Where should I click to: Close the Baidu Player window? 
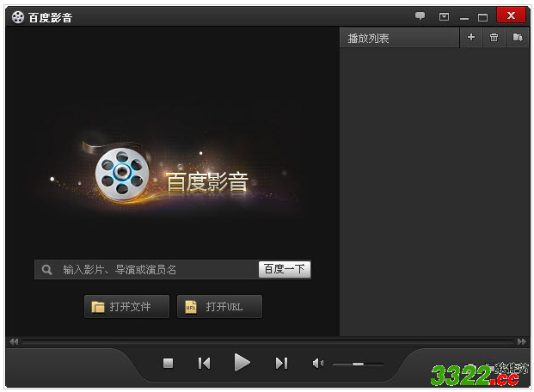pyautogui.click(x=511, y=15)
